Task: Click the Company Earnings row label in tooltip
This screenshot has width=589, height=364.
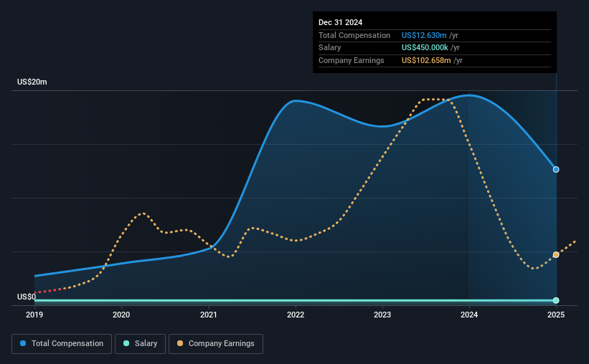Action: point(352,60)
